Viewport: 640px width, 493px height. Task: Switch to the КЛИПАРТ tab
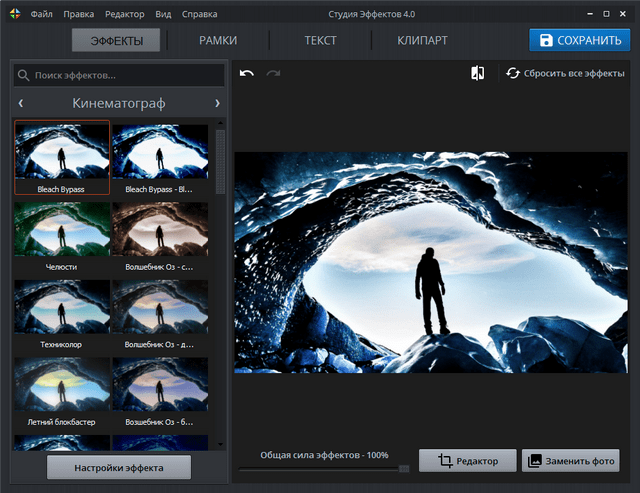coord(420,41)
